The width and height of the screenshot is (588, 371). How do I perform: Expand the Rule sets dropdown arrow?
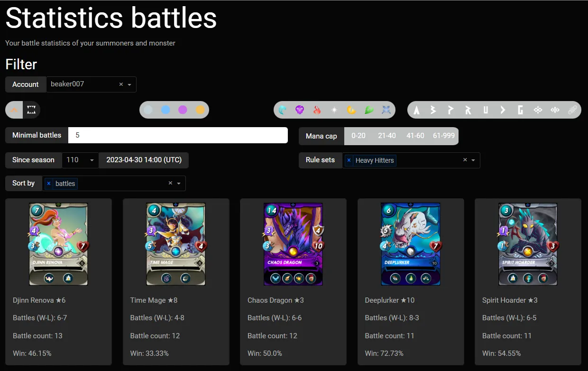click(473, 160)
